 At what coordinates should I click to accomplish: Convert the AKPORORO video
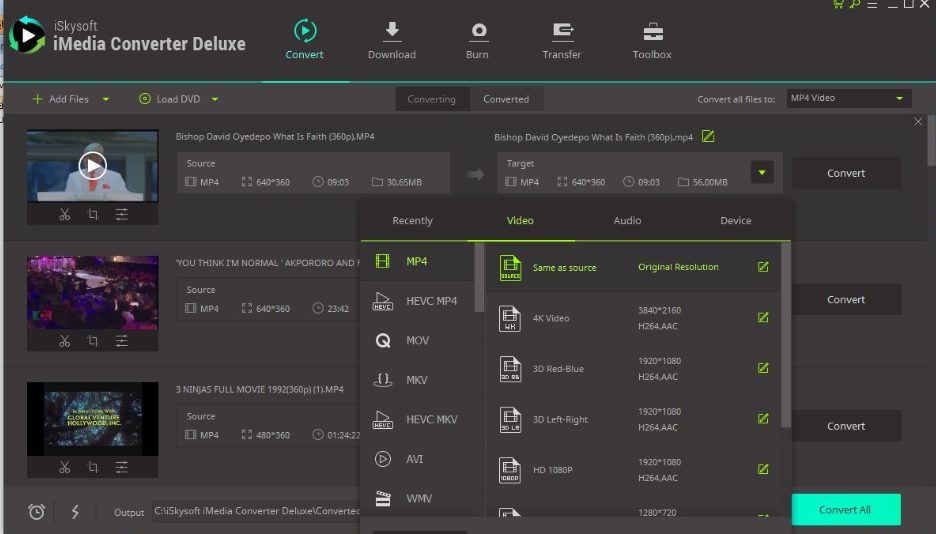click(x=846, y=300)
